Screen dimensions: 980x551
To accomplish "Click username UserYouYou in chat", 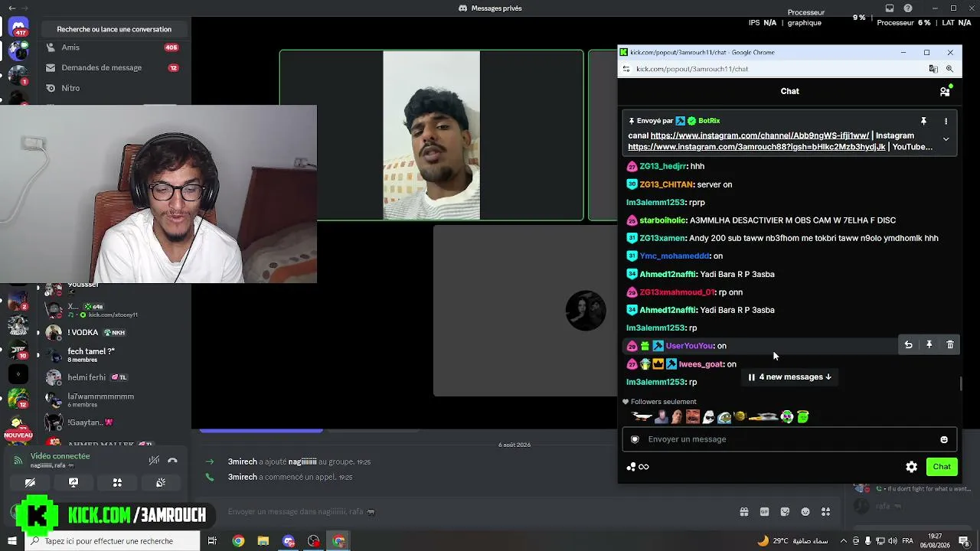I will (689, 346).
